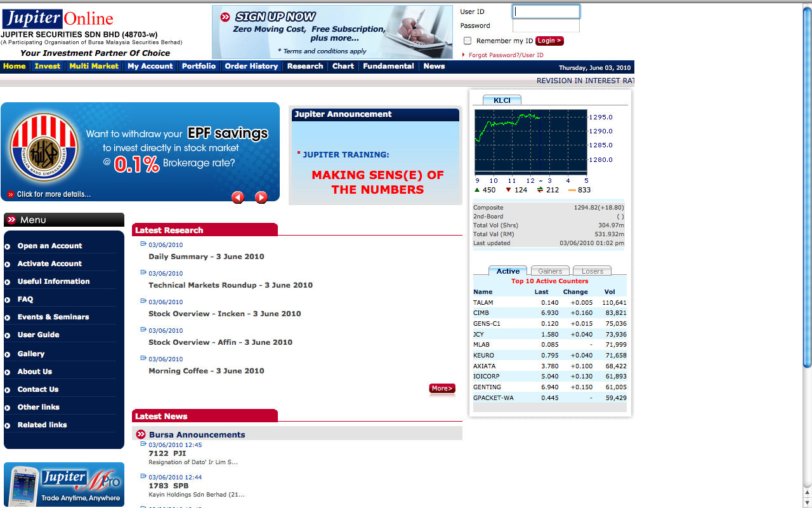
Task: Click the bullet icon next to Related links
Action: (x=8, y=425)
